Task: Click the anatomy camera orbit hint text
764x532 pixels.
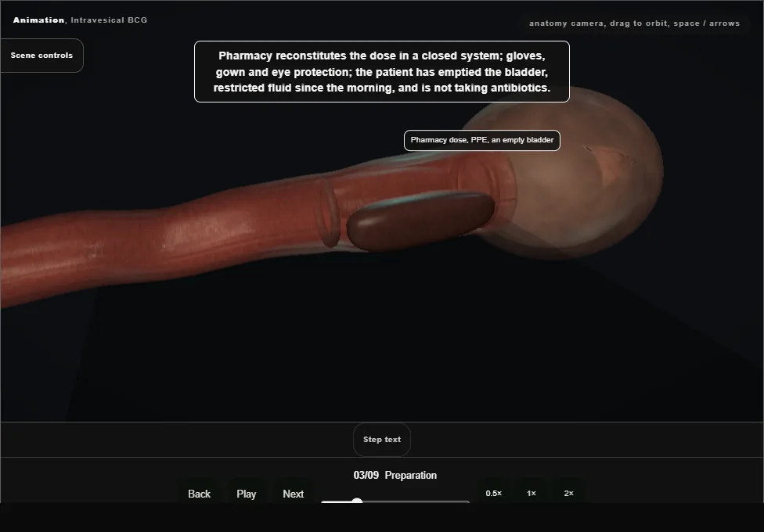Action: [x=634, y=23]
